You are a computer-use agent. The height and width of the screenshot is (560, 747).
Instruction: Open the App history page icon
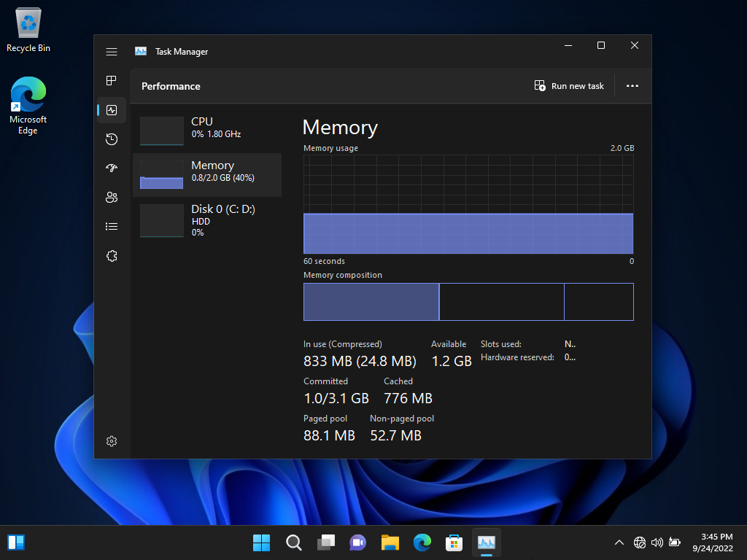point(112,139)
